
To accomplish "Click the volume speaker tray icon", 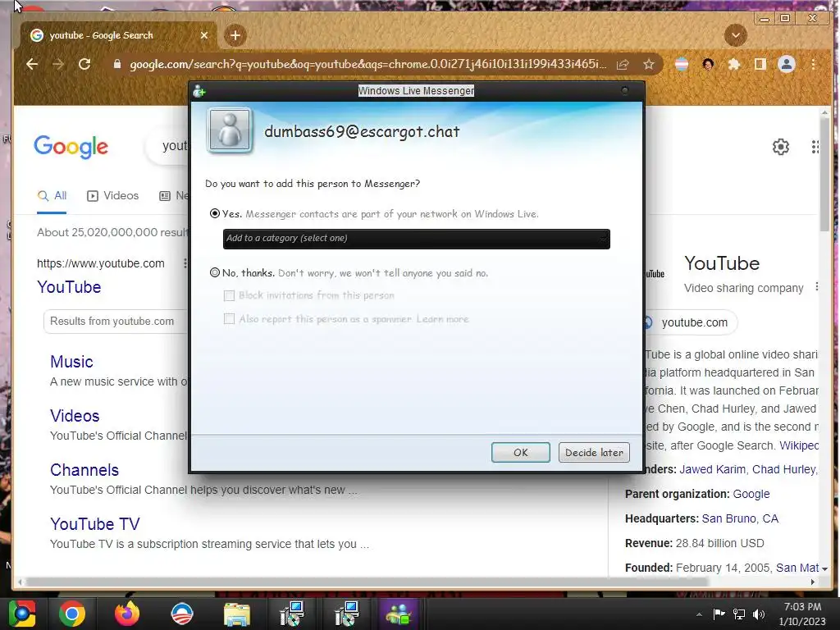I will pos(758,614).
